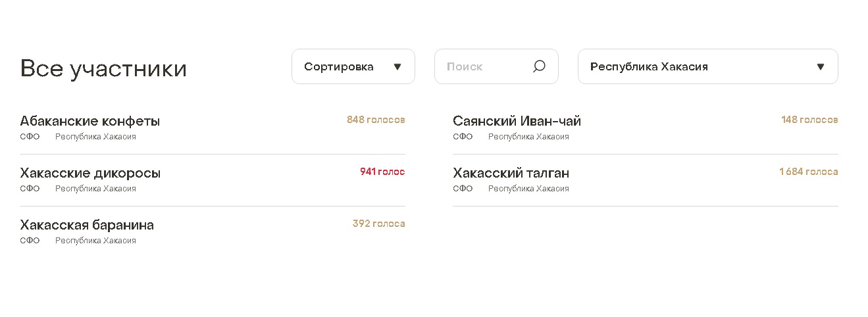Click the 1 684 голоса vote count

click(x=809, y=172)
